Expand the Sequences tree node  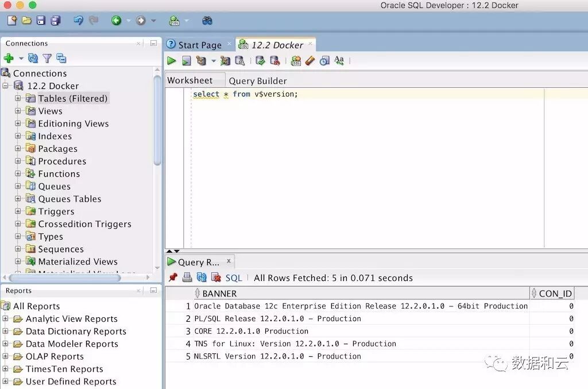[18, 249]
